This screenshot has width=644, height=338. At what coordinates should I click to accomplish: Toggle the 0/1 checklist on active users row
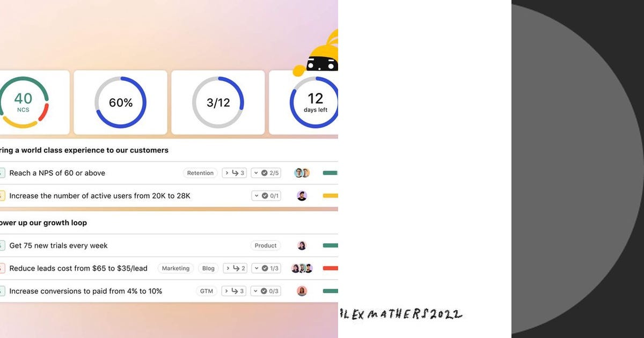pos(266,196)
